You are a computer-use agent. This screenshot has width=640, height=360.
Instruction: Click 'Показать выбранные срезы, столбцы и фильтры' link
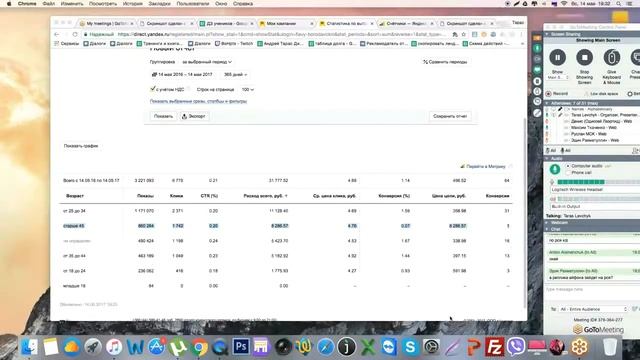pos(198,101)
